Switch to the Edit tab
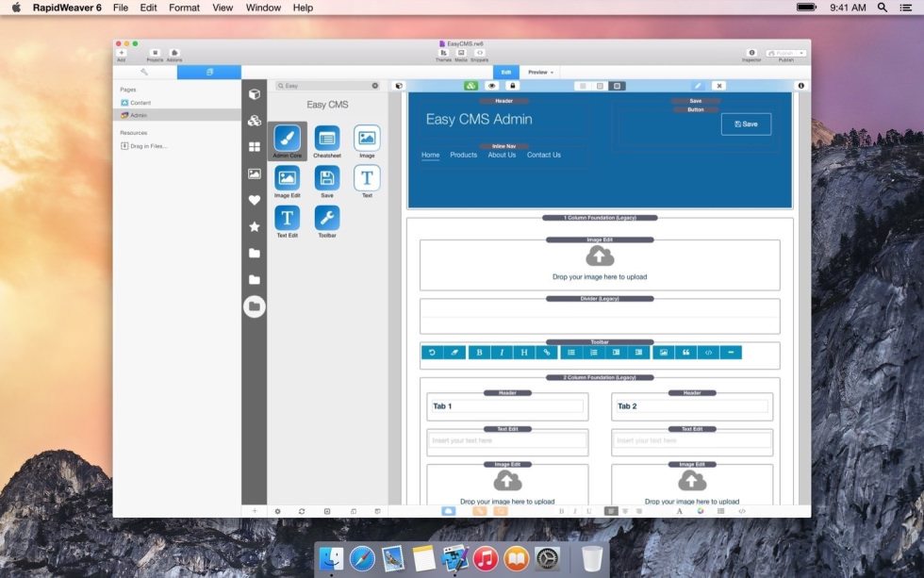The height and width of the screenshot is (578, 924). click(506, 72)
